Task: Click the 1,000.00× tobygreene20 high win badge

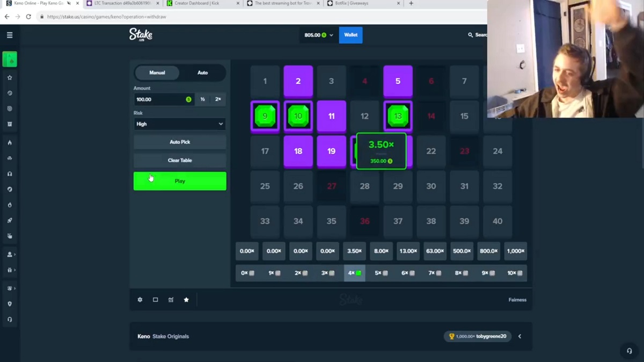Action: [x=477, y=336]
